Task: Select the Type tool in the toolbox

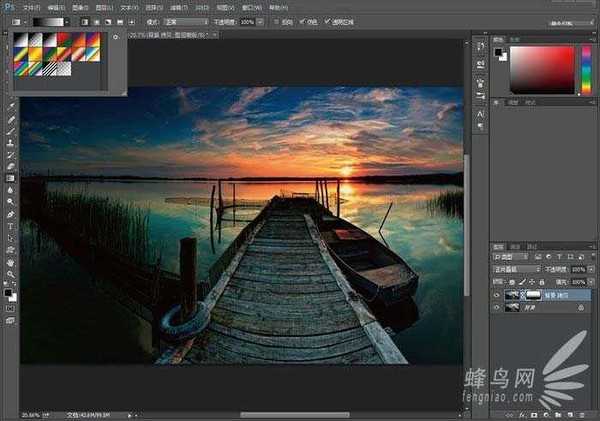Action: pyautogui.click(x=10, y=226)
